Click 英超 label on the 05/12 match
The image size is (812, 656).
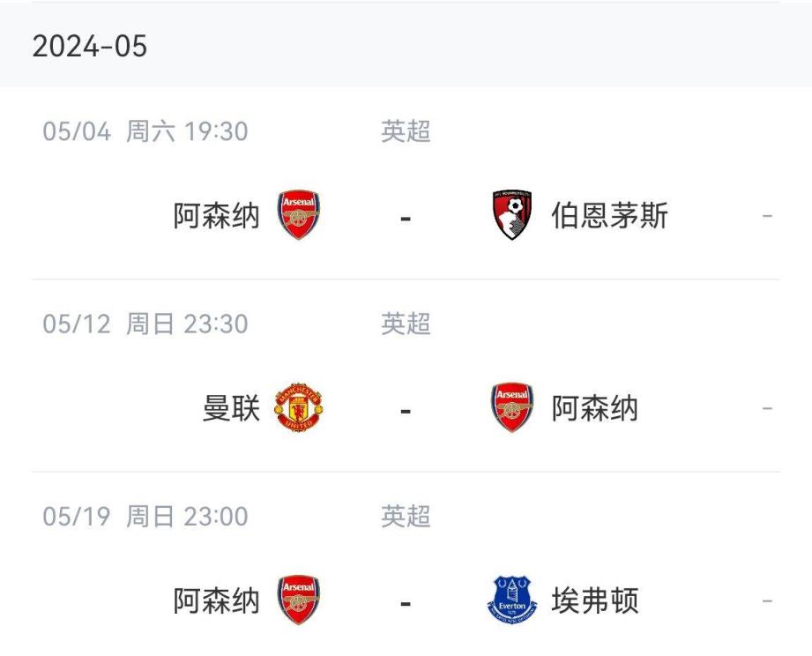tap(406, 324)
